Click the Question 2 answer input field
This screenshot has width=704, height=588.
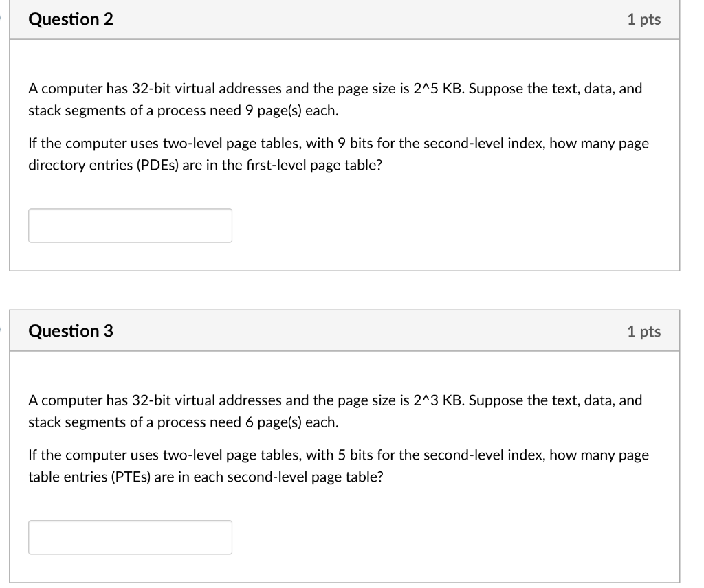130,225
